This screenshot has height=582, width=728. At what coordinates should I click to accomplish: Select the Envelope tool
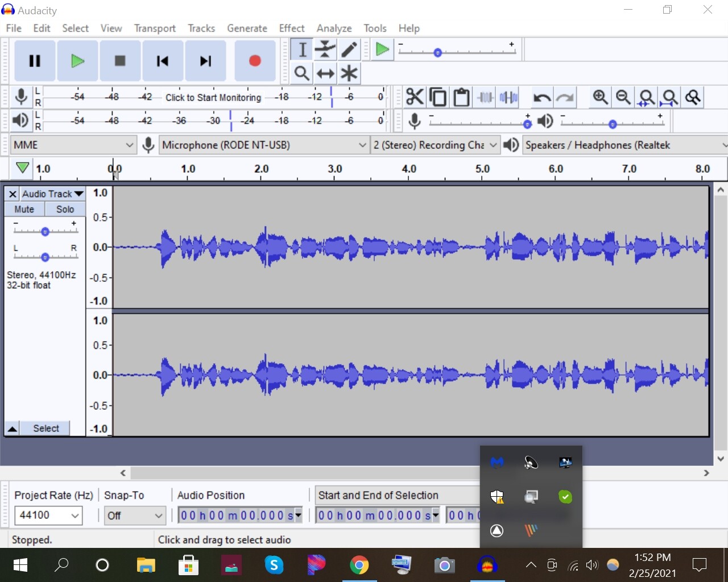coord(325,49)
